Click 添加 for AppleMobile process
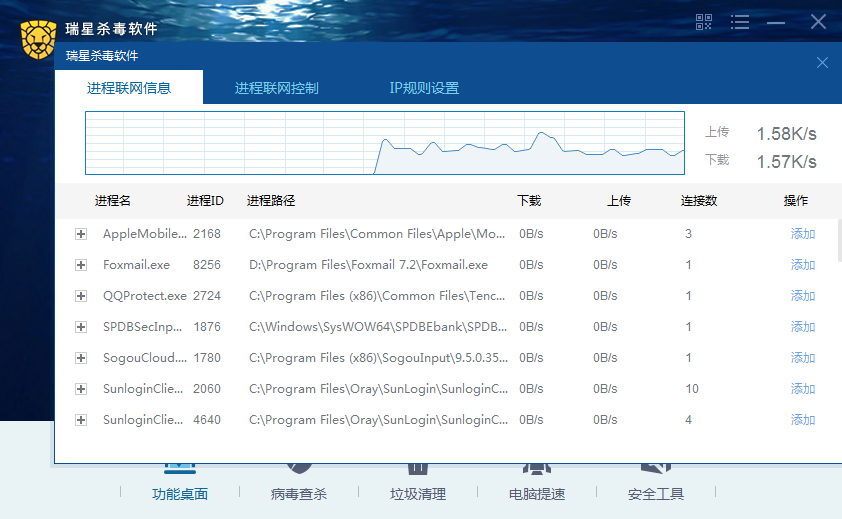Viewport: 842px width, 519px height. point(803,234)
